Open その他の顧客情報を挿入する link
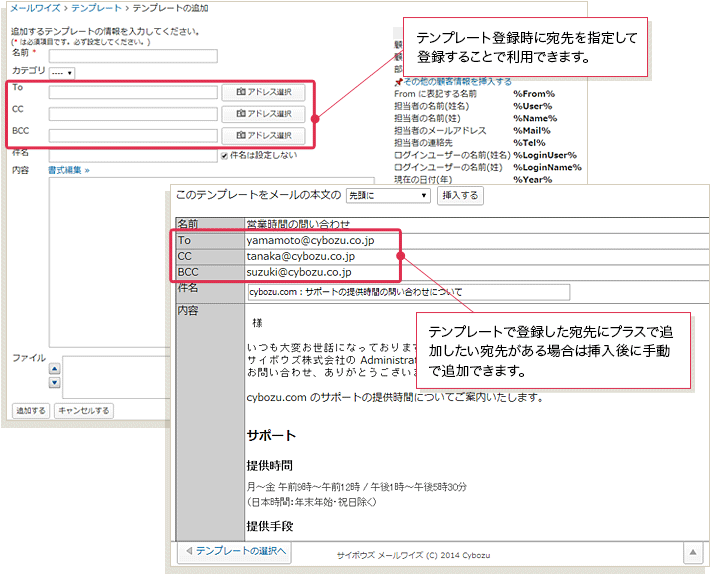The height and width of the screenshot is (575, 710). click(x=457, y=81)
